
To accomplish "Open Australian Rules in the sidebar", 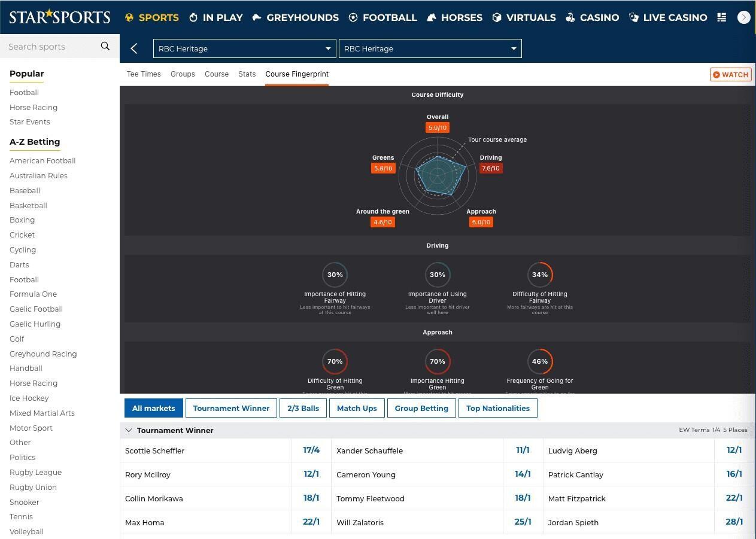I will (x=38, y=176).
